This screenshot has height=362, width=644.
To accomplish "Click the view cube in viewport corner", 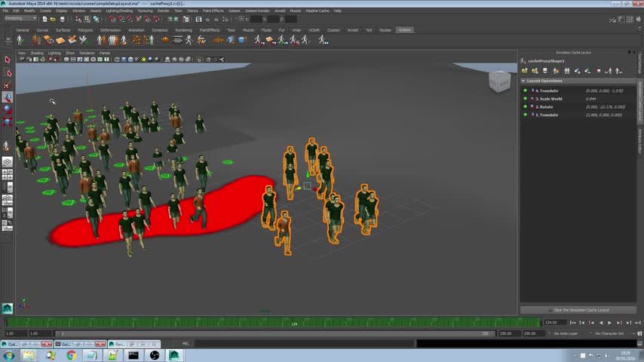I will 499,81.
